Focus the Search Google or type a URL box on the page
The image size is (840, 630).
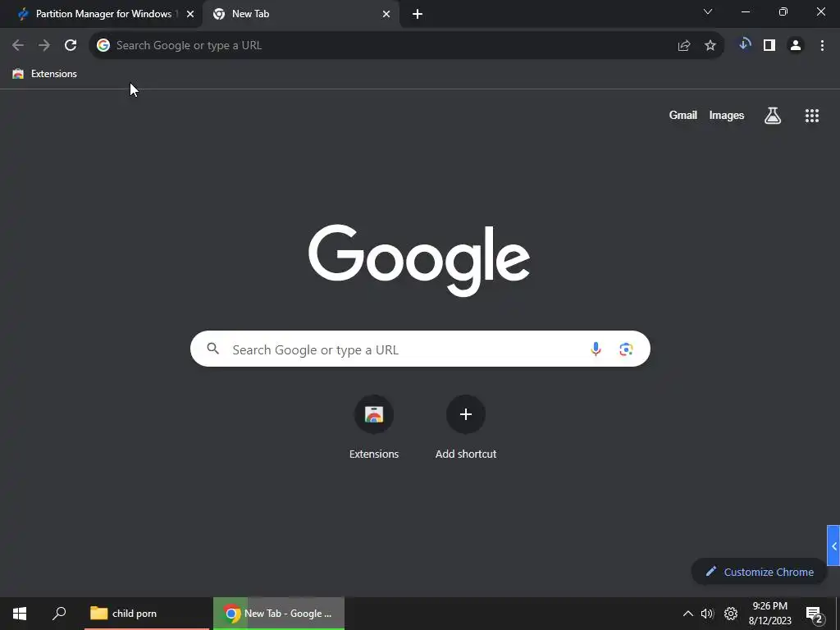tap(420, 349)
